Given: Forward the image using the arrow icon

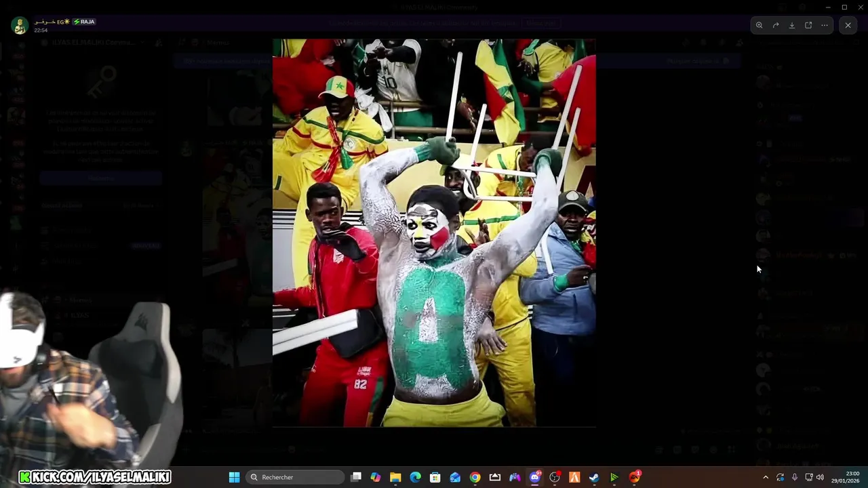Looking at the screenshot, I should [776, 25].
